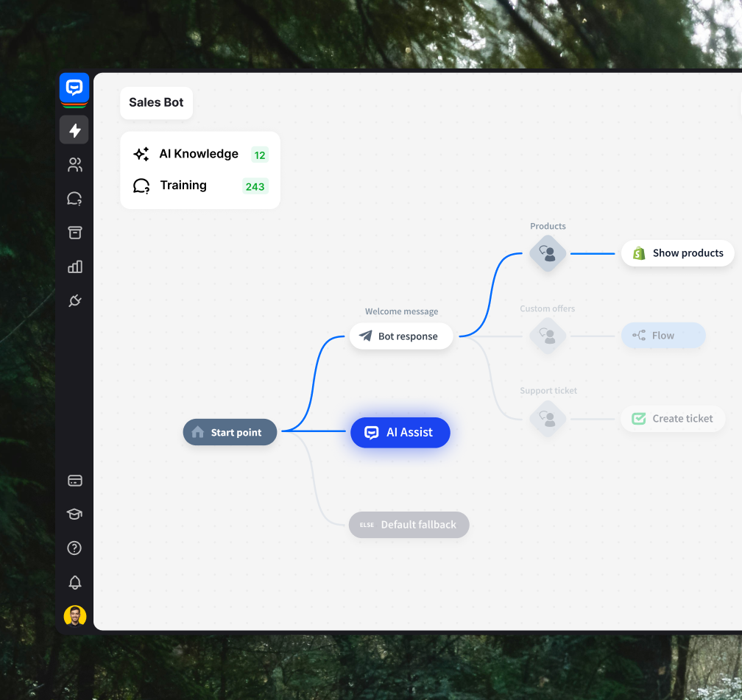Select the Custom offers user input node
This screenshot has height=700, width=742.
[548, 336]
